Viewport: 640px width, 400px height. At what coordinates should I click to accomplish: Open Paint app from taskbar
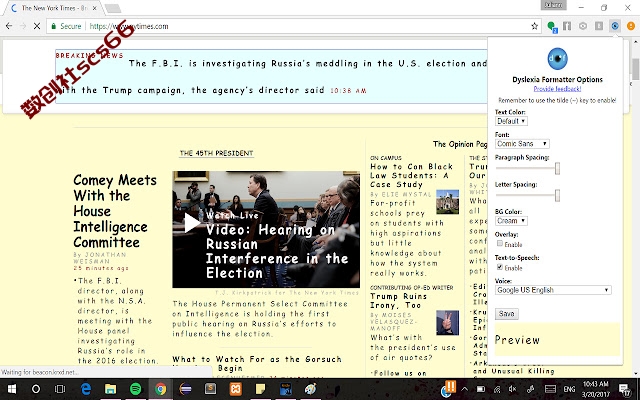coord(311,389)
